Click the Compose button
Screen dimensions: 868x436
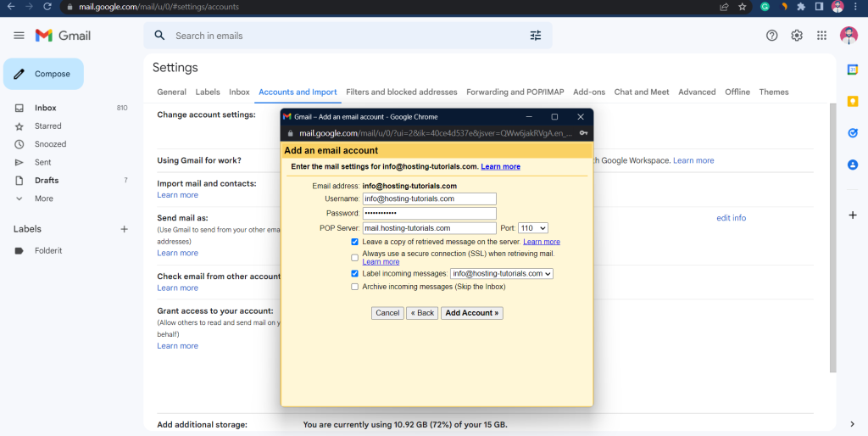[44, 74]
